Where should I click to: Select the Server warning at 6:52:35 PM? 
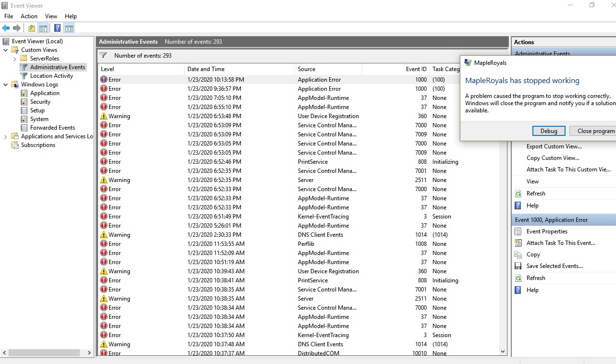tap(298, 180)
